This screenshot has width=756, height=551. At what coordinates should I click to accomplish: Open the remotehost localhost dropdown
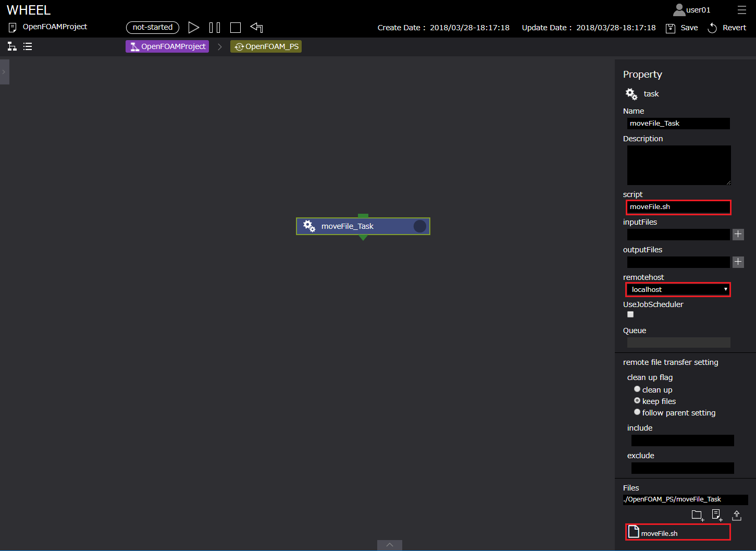[x=678, y=289]
